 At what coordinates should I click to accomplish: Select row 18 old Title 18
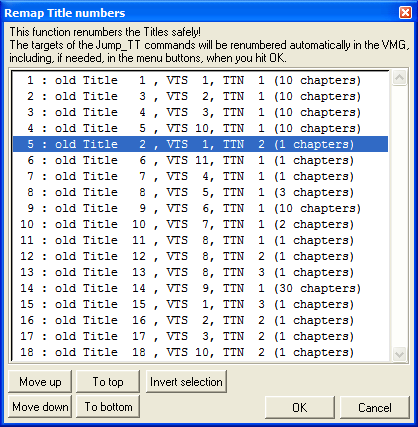coord(200,352)
